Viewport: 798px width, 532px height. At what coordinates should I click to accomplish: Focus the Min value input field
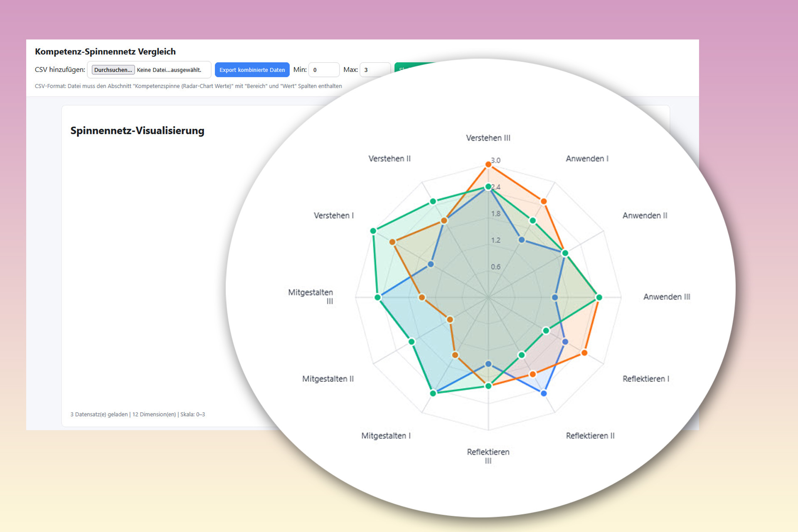click(x=324, y=70)
